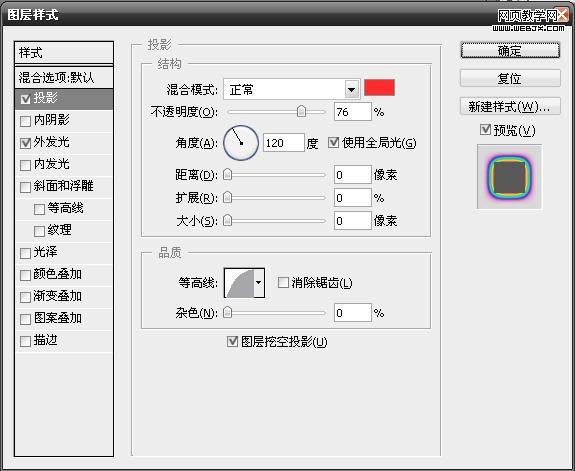The height and width of the screenshot is (471, 575).
Task: Select the 内阴影 style row label
Action: click(52, 120)
